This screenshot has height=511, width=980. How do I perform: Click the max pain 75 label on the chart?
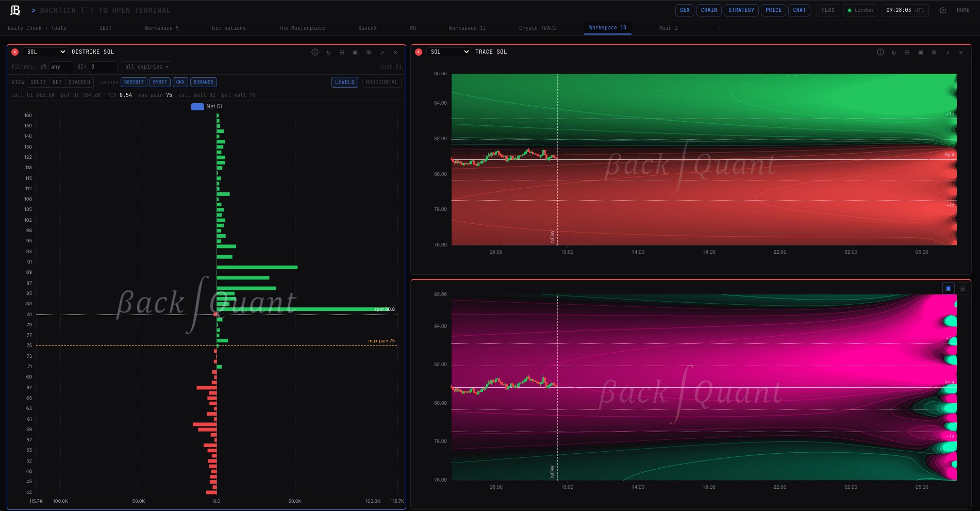[381, 341]
